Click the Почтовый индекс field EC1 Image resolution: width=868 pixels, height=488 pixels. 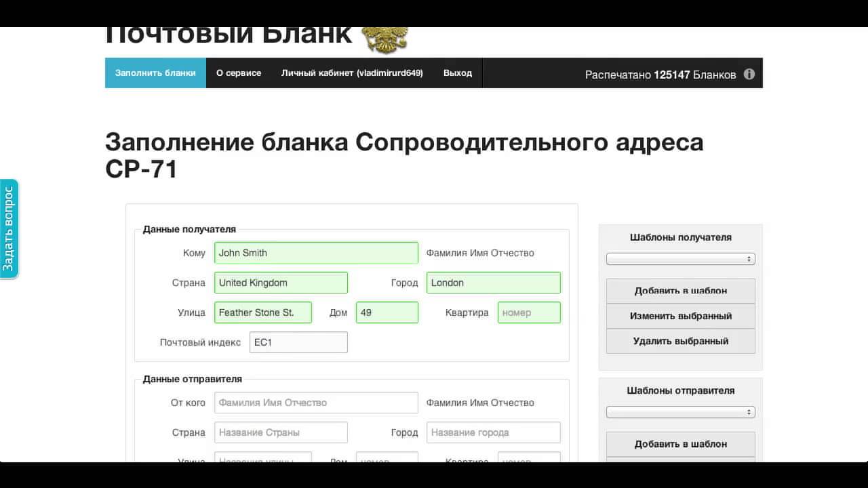point(298,342)
